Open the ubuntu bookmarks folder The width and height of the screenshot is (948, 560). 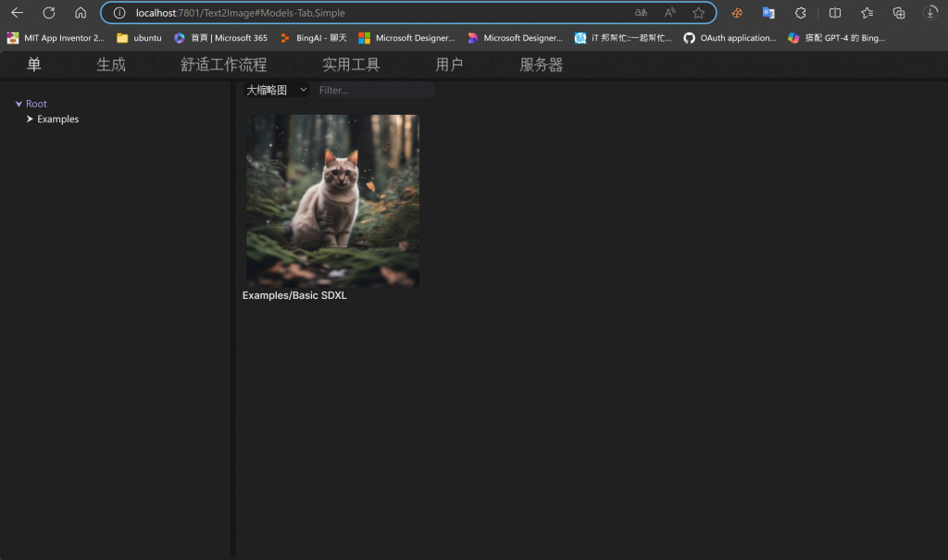[x=139, y=38]
